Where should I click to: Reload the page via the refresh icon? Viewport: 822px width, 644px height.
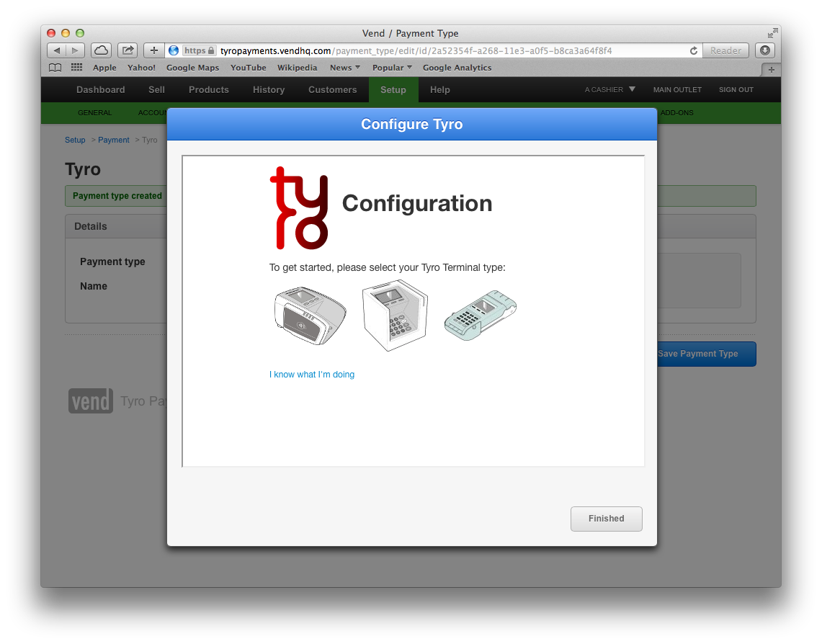[693, 50]
